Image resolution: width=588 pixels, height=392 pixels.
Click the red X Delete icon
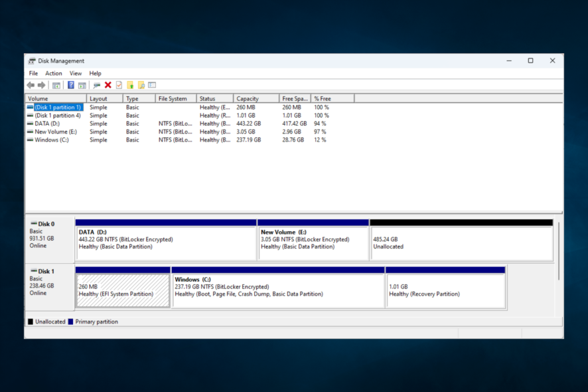[108, 85]
